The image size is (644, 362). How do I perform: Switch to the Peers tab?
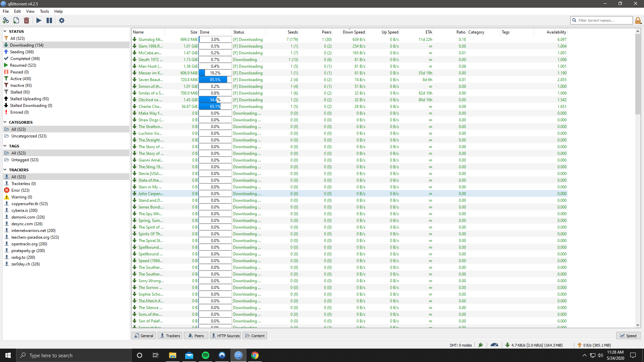196,336
